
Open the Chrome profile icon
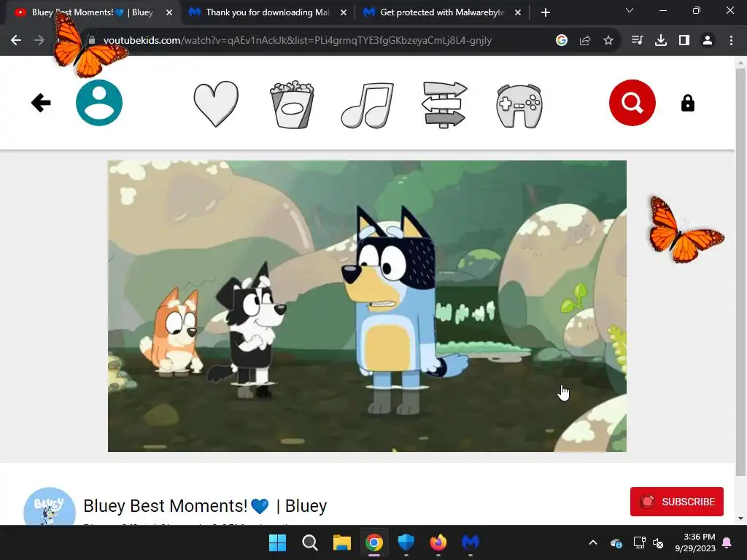(708, 41)
